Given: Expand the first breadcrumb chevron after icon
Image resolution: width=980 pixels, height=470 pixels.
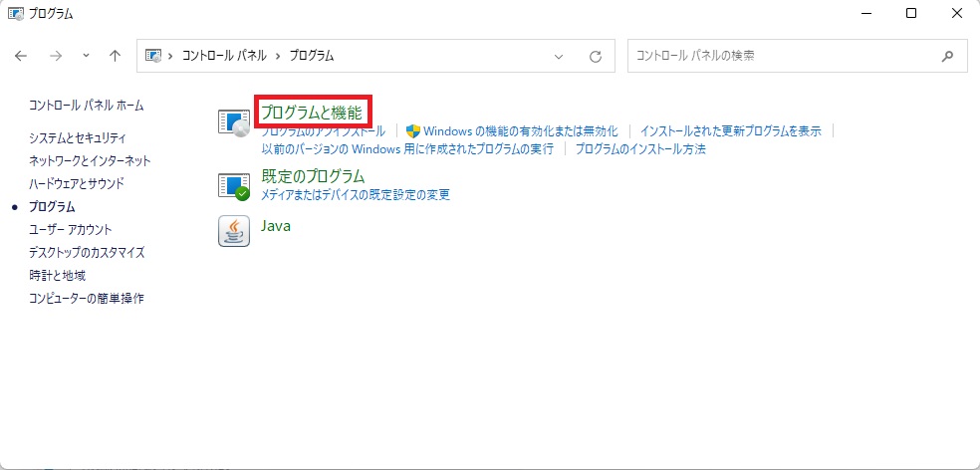Looking at the screenshot, I should coord(170,56).
